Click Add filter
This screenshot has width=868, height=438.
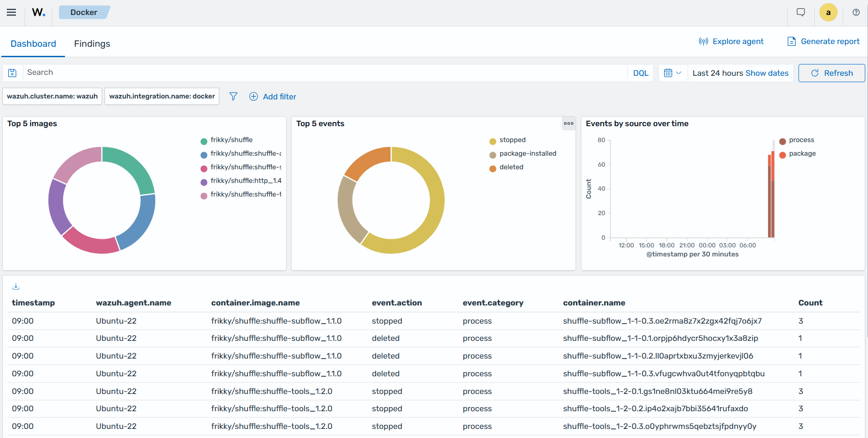[273, 97]
